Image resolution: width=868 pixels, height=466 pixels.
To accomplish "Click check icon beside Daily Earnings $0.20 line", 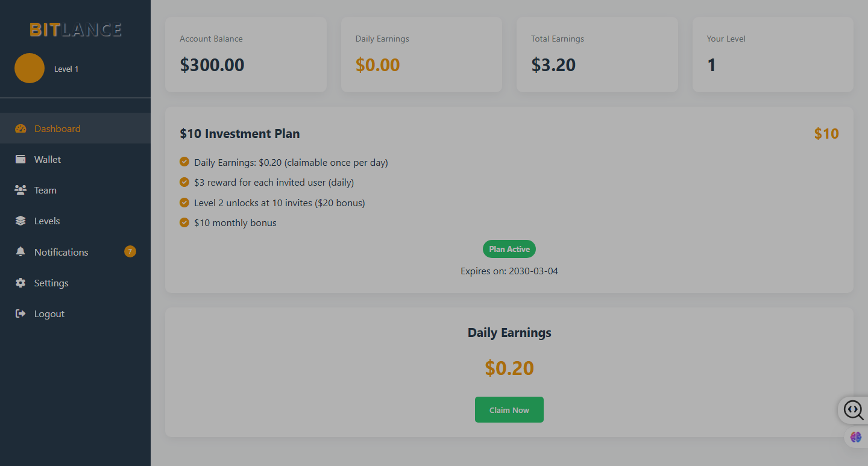I will point(184,162).
